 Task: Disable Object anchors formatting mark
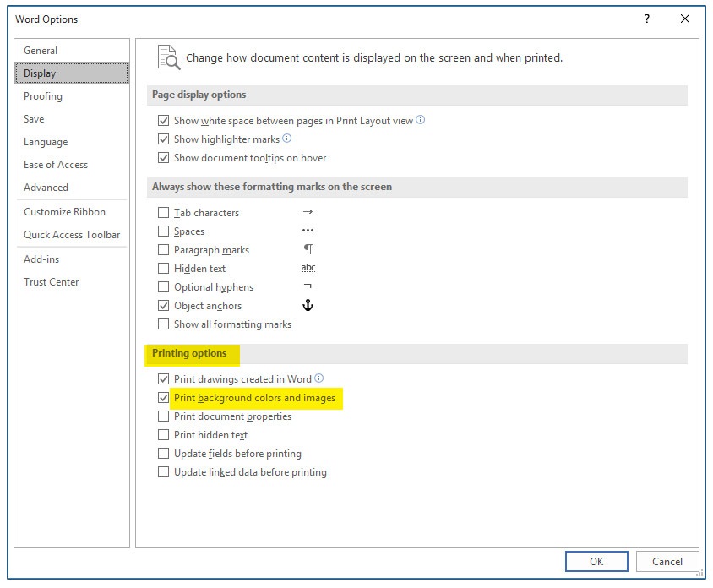click(164, 306)
